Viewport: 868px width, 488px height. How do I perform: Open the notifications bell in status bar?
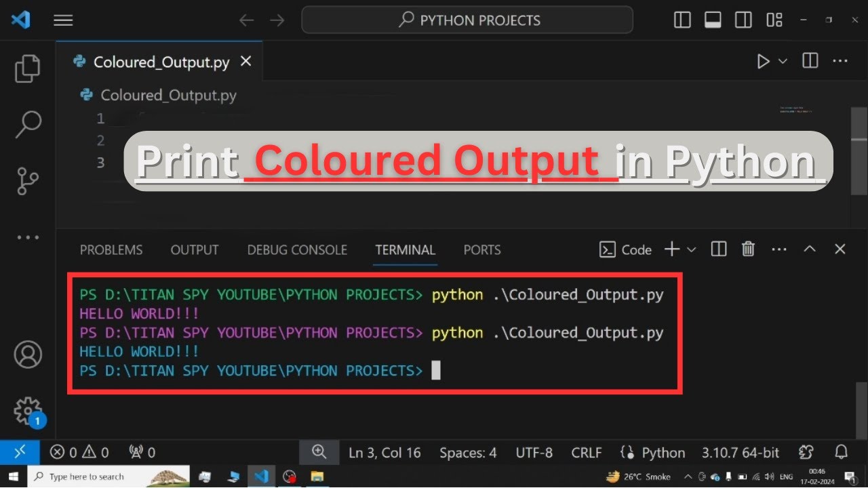pyautogui.click(x=842, y=452)
